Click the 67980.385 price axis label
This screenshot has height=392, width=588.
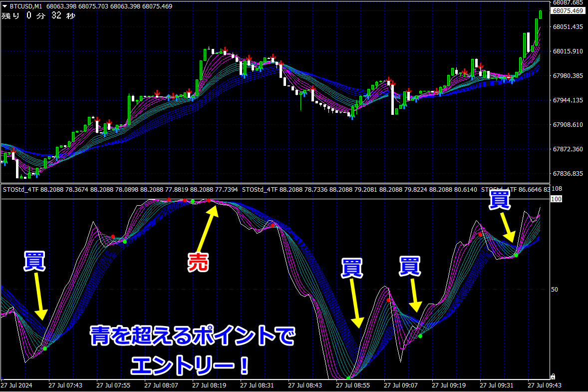[x=568, y=76]
